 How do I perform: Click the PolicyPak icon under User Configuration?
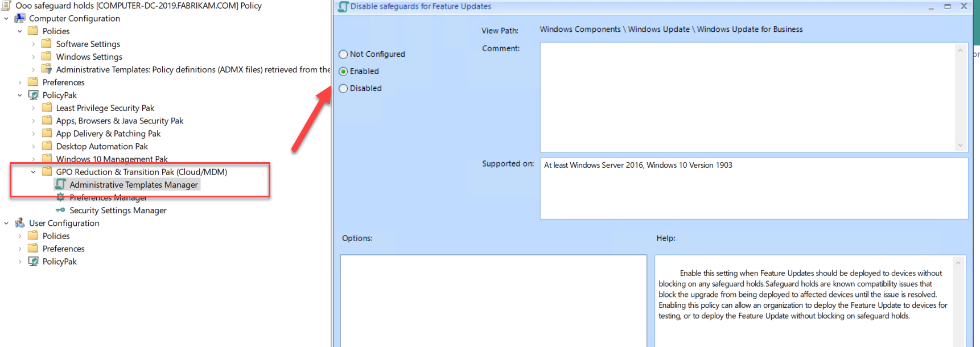click(x=34, y=261)
